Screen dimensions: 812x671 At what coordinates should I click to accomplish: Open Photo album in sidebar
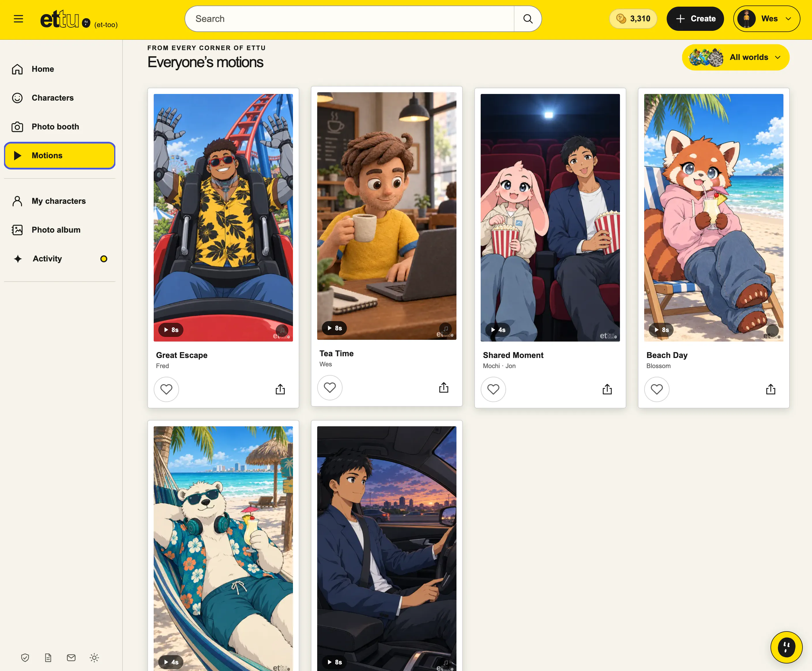(60, 230)
